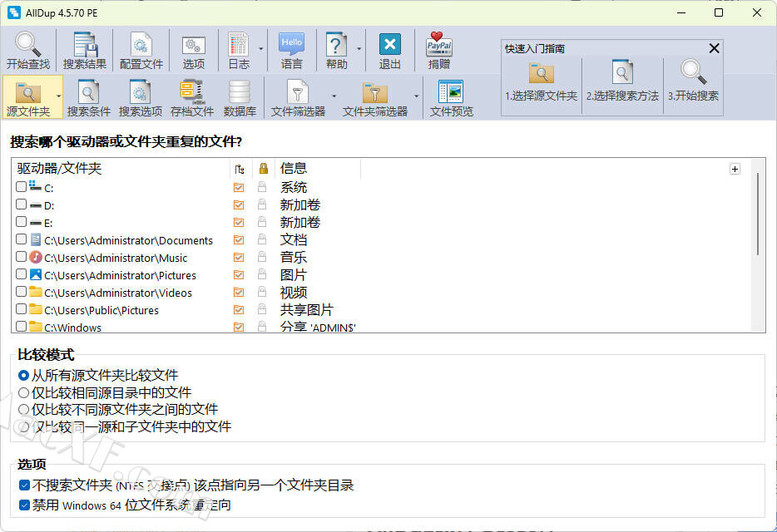
Task: Switch to 搜索条件 tab
Action: (89, 97)
